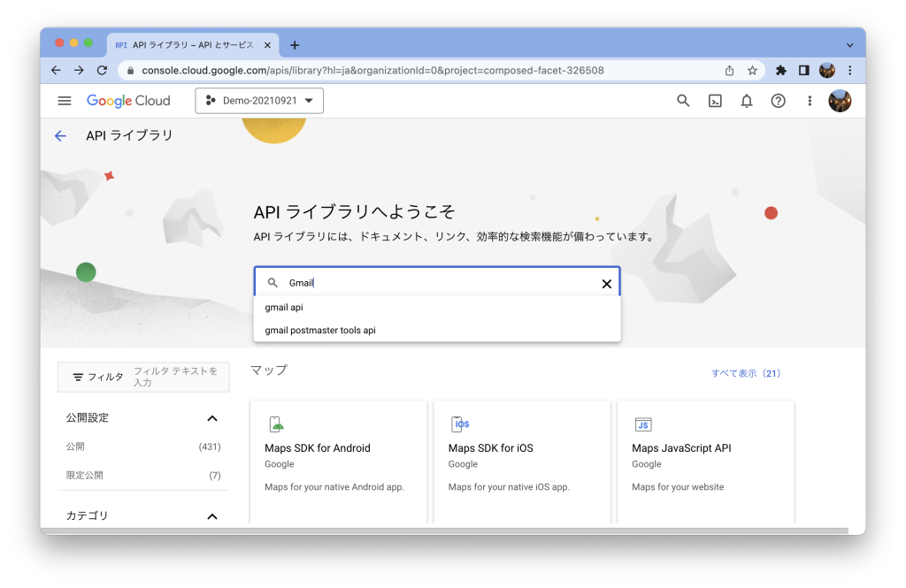This screenshot has height=588, width=906.
Task: Select the API ライブラリ browser tab
Action: coord(192,45)
